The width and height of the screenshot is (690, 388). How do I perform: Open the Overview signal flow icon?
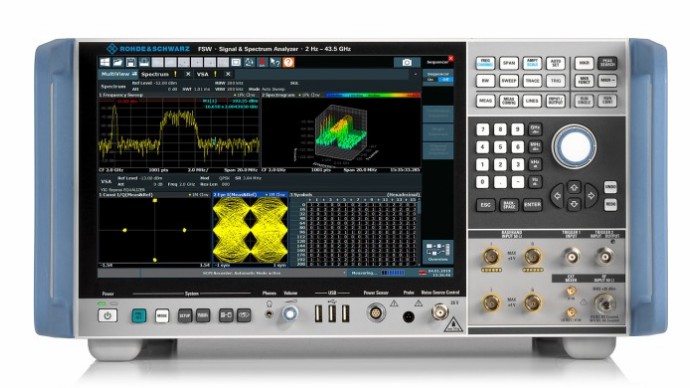click(x=438, y=252)
